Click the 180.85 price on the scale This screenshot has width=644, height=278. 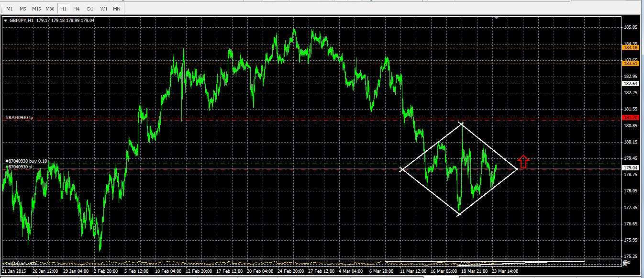[631, 126]
